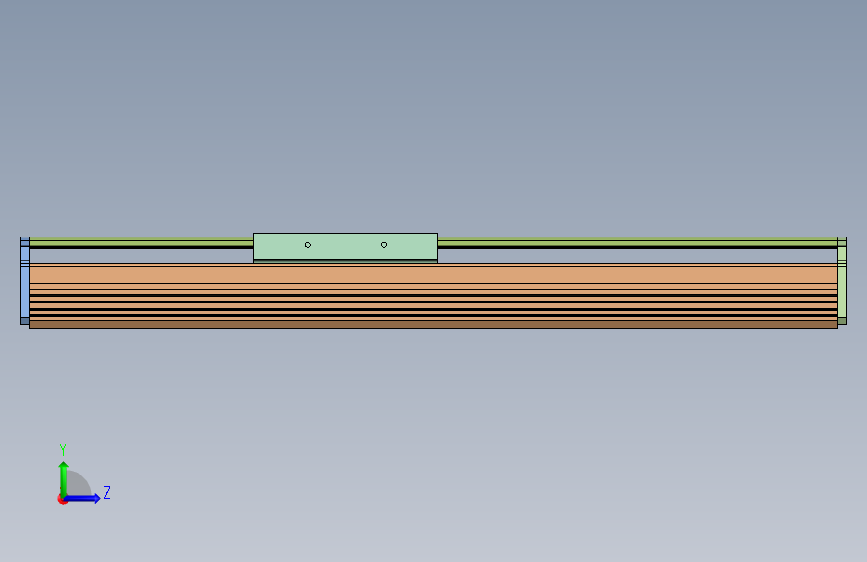Click the green Y axis arrow of the triad

[63, 478]
